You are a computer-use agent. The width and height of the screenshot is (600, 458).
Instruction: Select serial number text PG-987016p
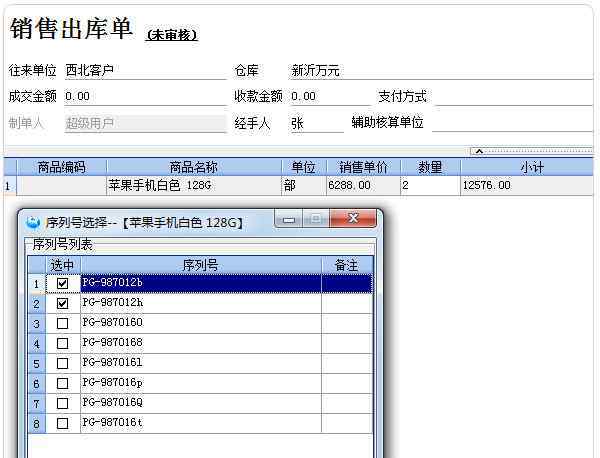click(x=112, y=383)
